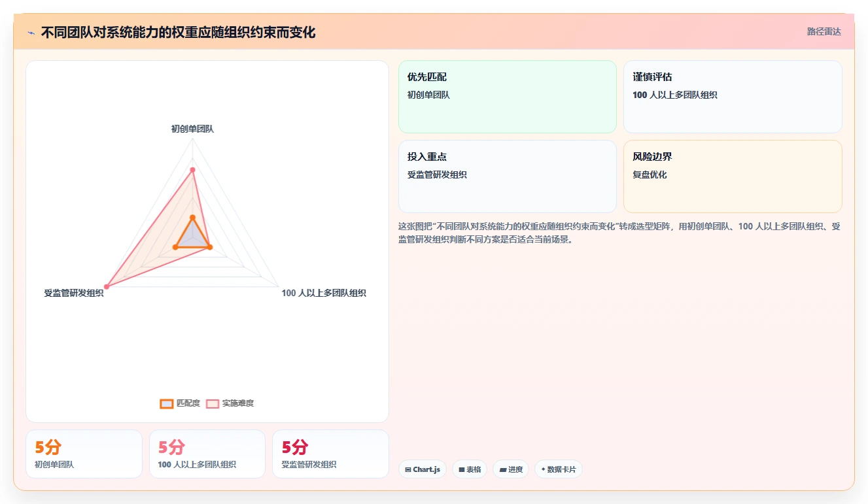Open the 投入重点 card
The width and height of the screenshot is (868, 504).
tap(507, 176)
